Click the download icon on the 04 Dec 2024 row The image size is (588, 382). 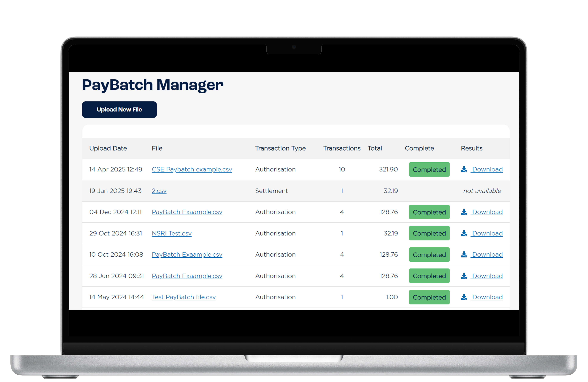464,212
